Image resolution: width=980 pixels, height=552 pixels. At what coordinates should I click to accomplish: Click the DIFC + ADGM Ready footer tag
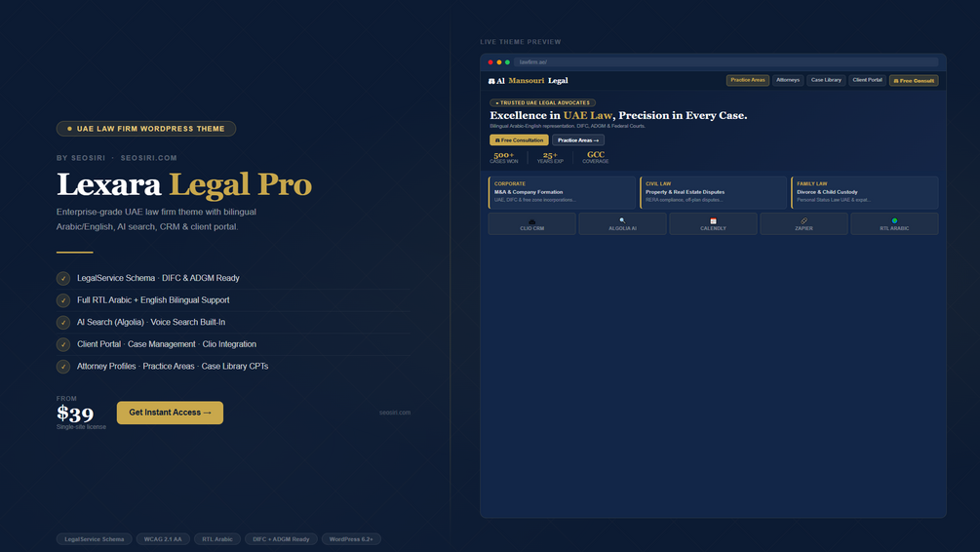[x=281, y=539]
